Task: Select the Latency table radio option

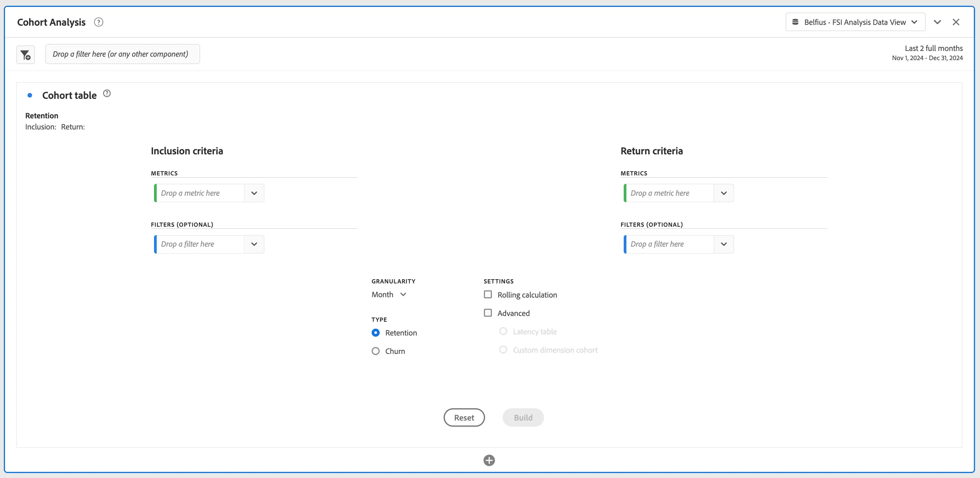Action: 503,331
